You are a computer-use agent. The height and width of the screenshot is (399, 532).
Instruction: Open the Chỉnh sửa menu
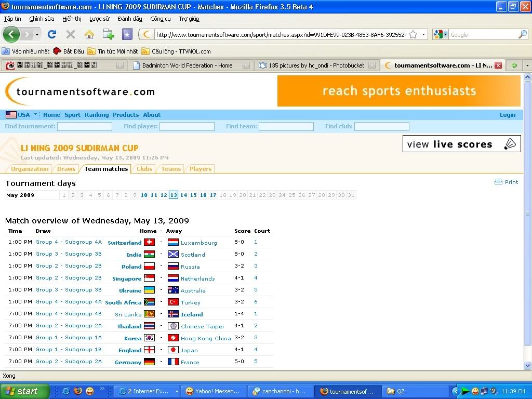pos(42,19)
